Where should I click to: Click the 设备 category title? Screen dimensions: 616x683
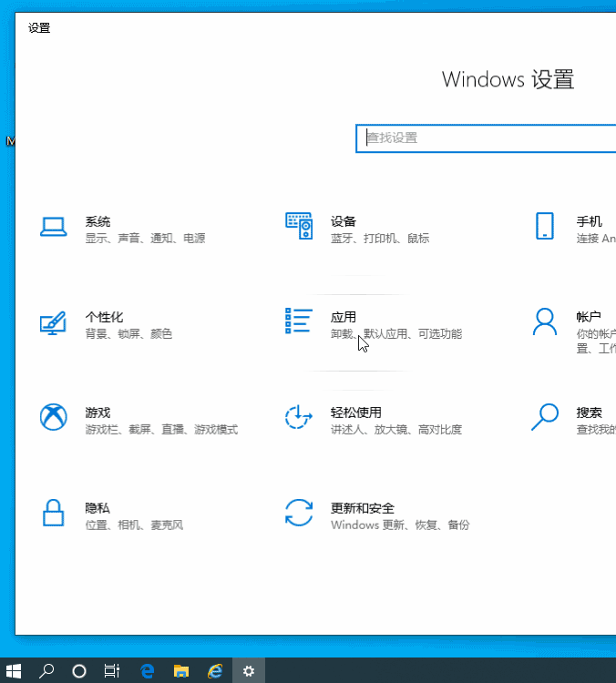pyautogui.click(x=344, y=221)
